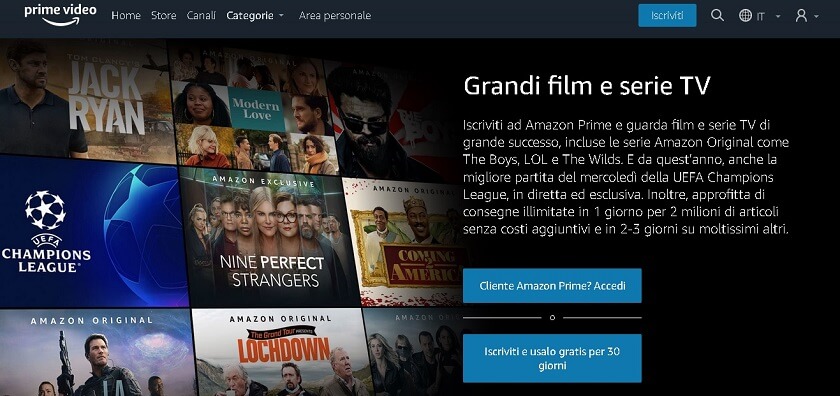Click Iscriviti e usalo gratis per 30 giorni
This screenshot has width=840, height=396.
click(552, 358)
